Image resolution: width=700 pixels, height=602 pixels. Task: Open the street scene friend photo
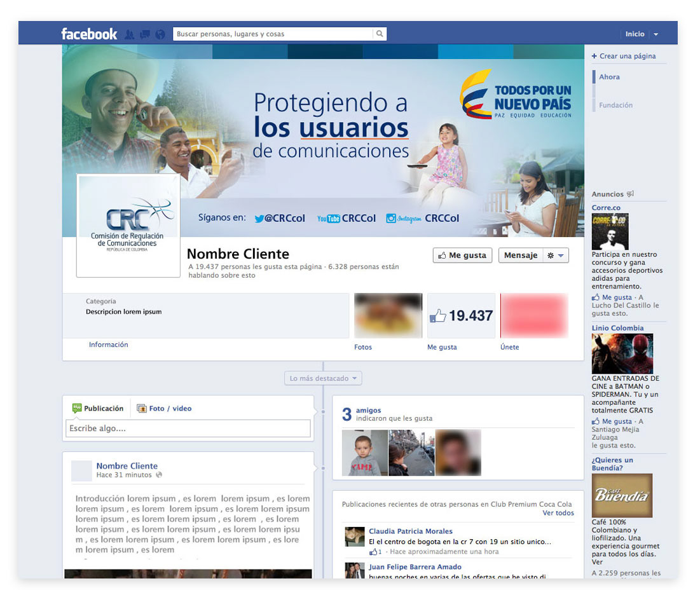coord(411,453)
